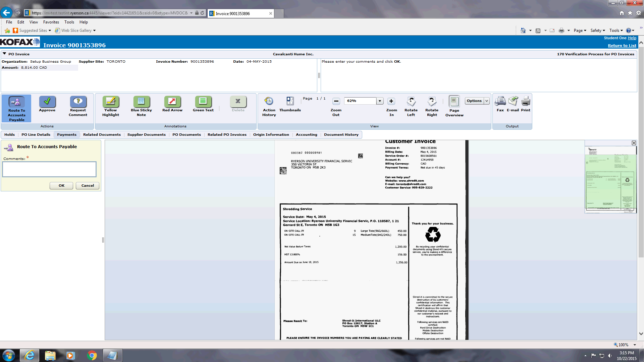Click the OK button
This screenshot has height=362, width=644.
pos(61,185)
